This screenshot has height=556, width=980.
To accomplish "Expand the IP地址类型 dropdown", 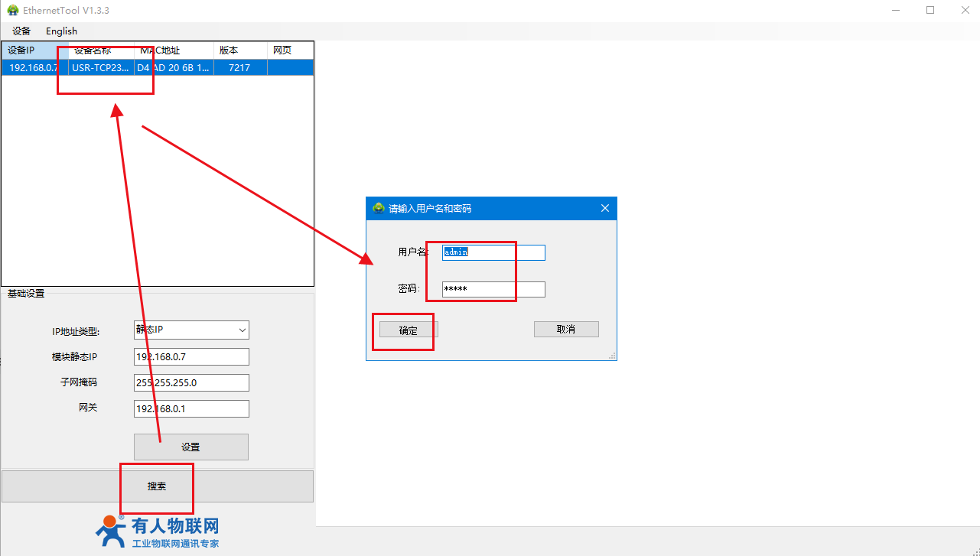I will pos(191,330).
